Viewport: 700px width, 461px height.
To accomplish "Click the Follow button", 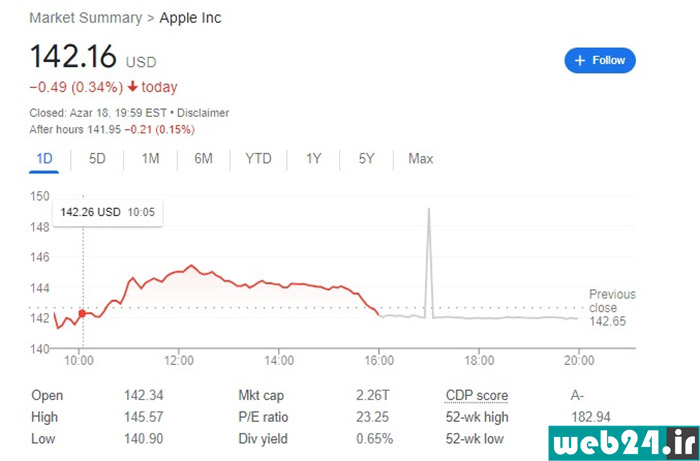I will [600, 60].
